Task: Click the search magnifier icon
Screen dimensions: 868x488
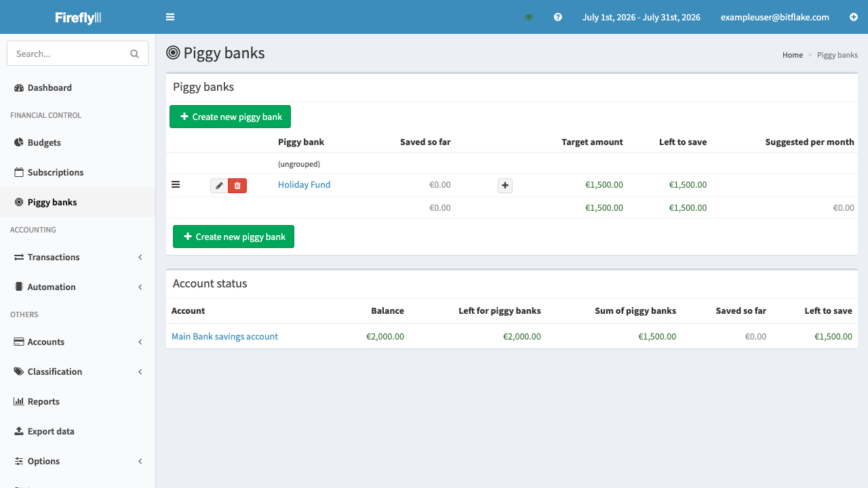Action: pos(134,54)
